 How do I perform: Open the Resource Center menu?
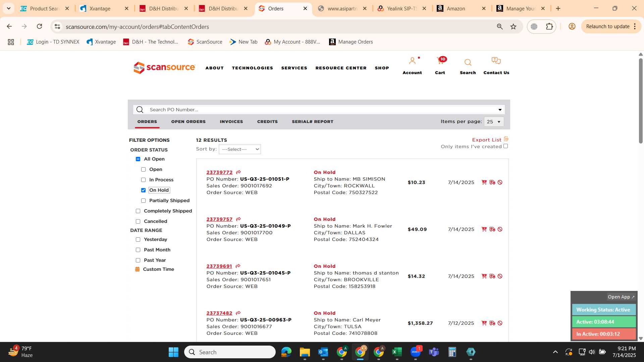(341, 68)
